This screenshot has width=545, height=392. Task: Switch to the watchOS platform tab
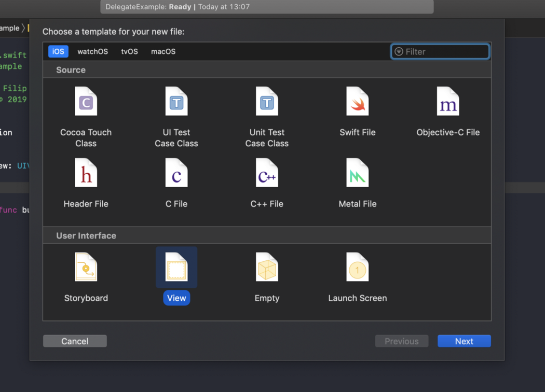pyautogui.click(x=92, y=51)
